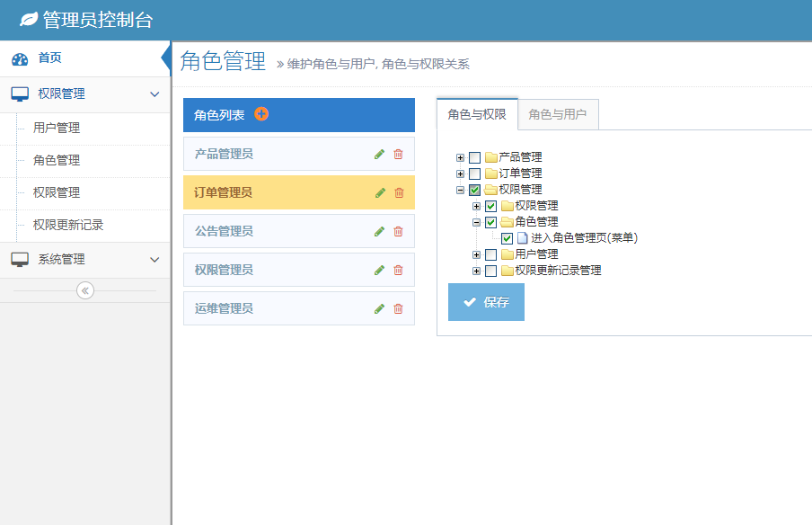Select the 权限管理员 role row
Screen dimensions: 812x525
[x=299, y=270]
